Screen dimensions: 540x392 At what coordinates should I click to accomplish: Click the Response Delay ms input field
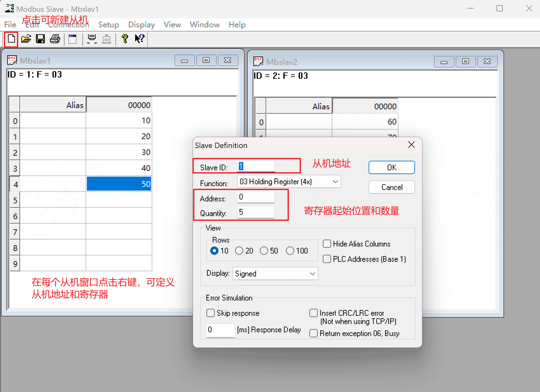[221, 330]
